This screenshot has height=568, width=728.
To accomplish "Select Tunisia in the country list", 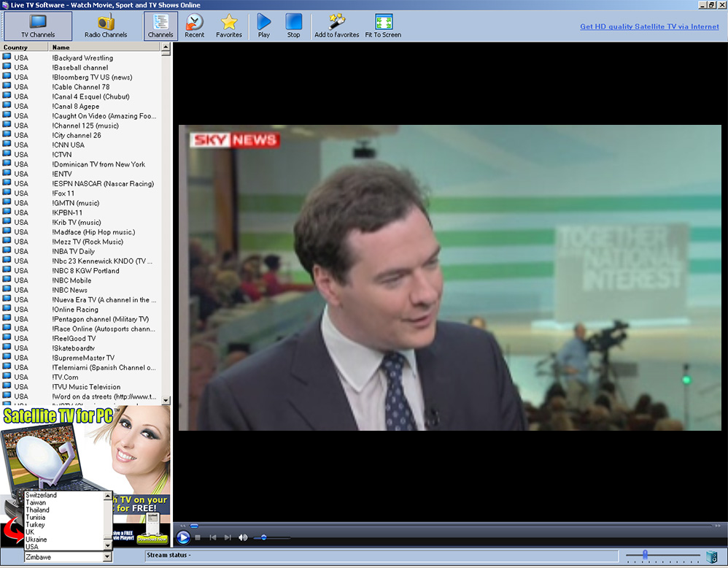I will point(35,518).
